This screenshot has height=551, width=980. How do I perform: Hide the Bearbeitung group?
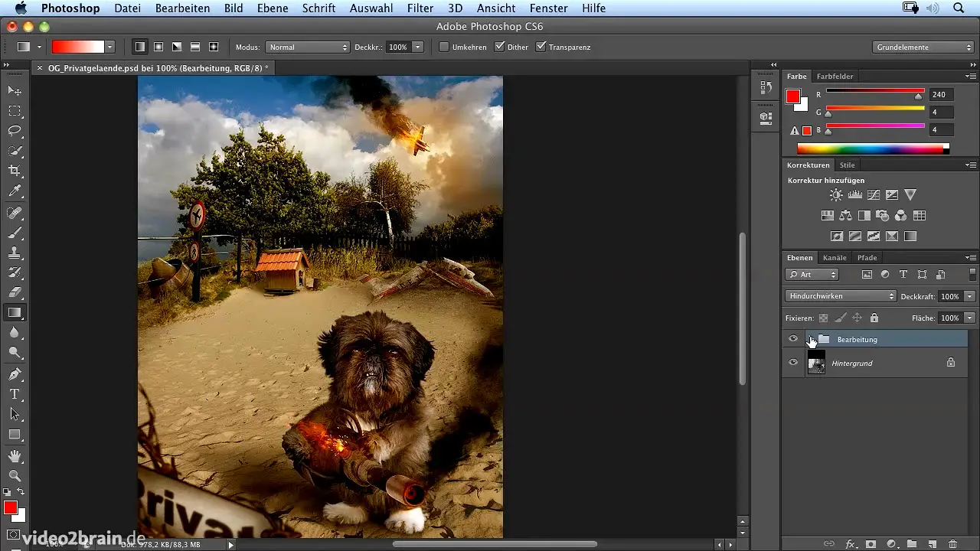793,339
